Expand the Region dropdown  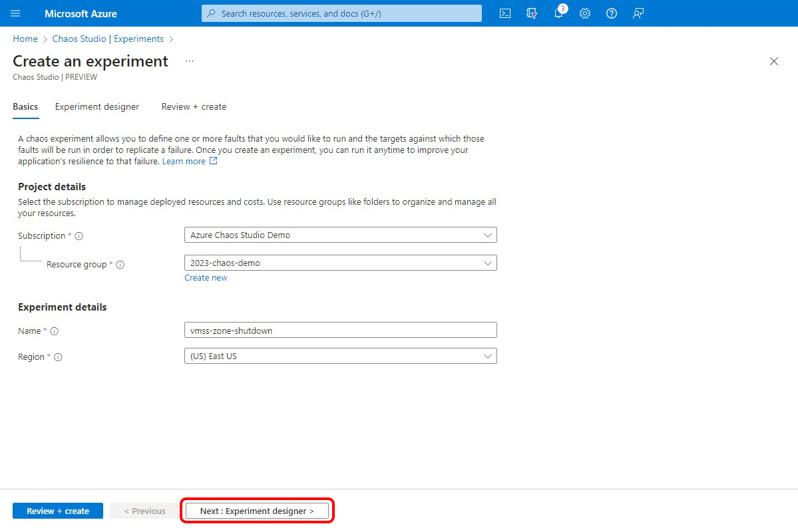coord(341,356)
